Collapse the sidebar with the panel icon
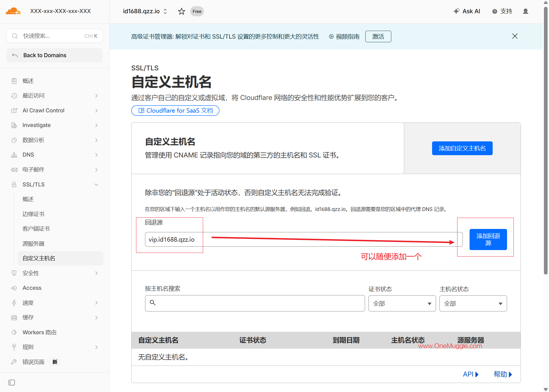Image resolution: width=549 pixels, height=392 pixels. coord(12,382)
